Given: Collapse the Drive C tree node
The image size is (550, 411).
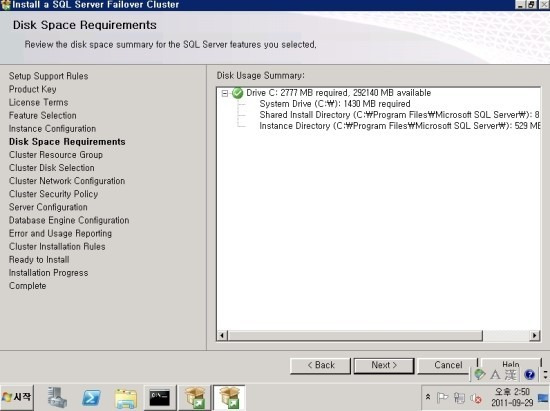Looking at the screenshot, I should click(225, 93).
